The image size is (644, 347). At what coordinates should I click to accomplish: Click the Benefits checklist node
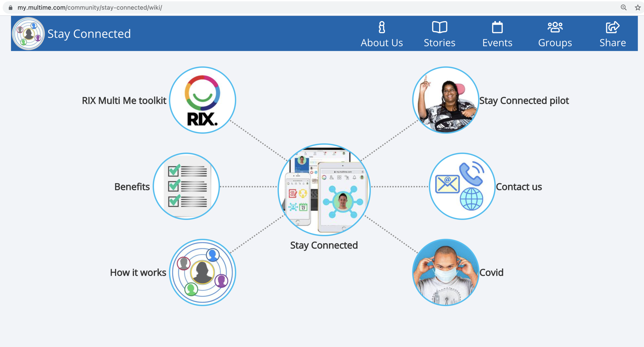[x=187, y=186]
